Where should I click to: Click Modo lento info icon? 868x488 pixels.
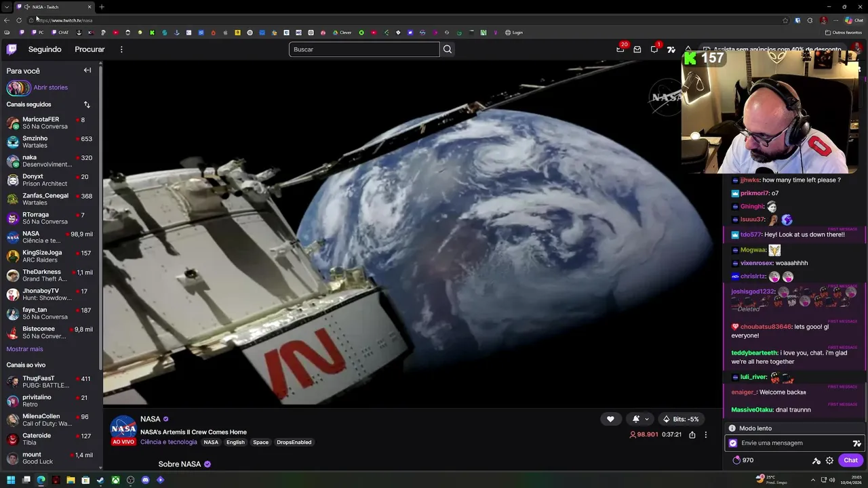pyautogui.click(x=732, y=428)
